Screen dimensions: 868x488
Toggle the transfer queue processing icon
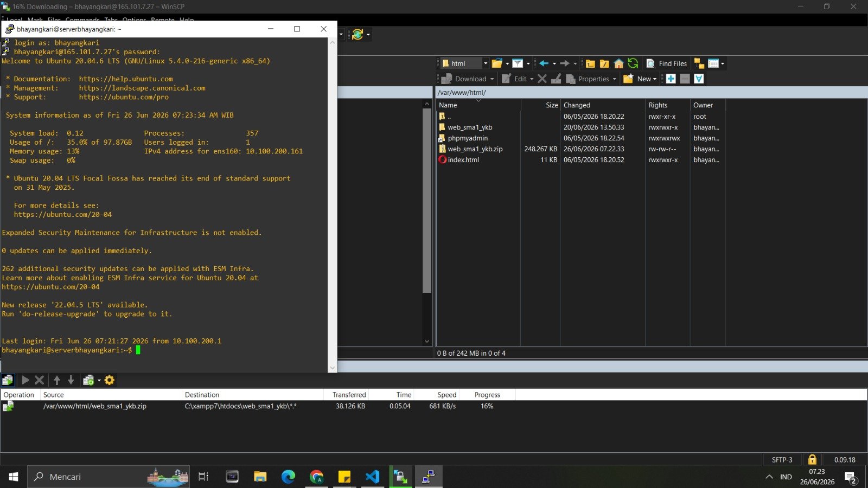(8, 380)
